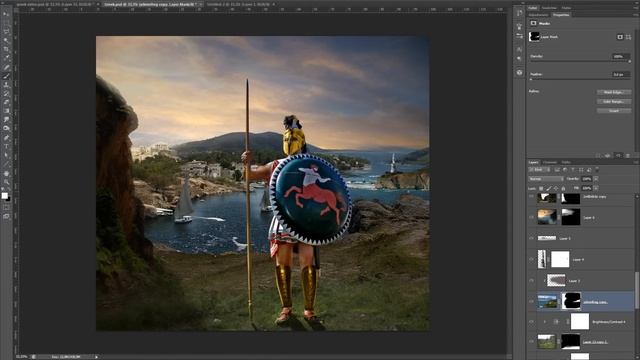Image resolution: width=640 pixels, height=360 pixels.
Task: Hide the selected highlighted layer's eye icon
Action: tap(531, 302)
